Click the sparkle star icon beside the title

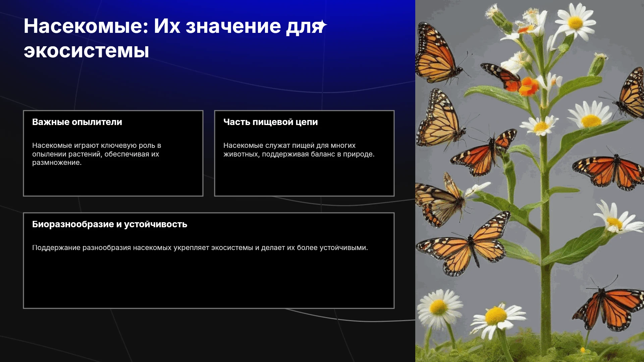click(x=322, y=26)
